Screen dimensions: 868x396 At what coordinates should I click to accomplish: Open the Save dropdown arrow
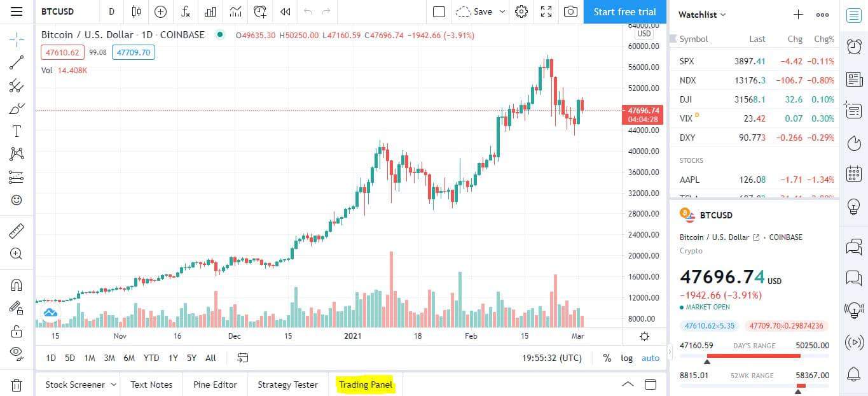tap(502, 11)
